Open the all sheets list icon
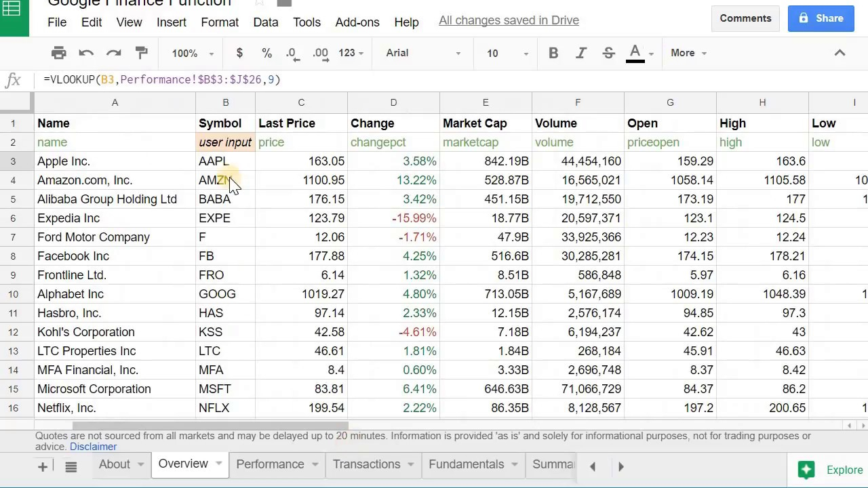This screenshot has height=488, width=868. tap(71, 466)
